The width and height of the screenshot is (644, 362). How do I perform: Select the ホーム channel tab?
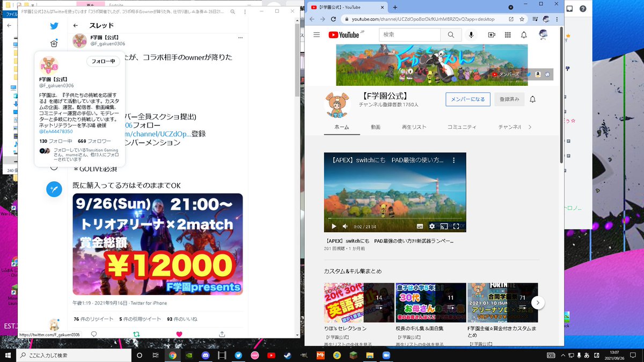click(x=342, y=127)
